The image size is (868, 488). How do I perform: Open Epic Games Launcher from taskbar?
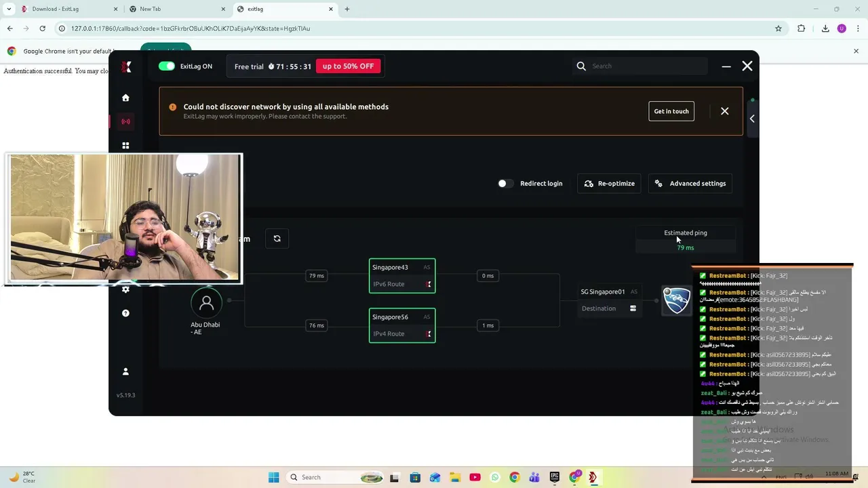coord(555,477)
